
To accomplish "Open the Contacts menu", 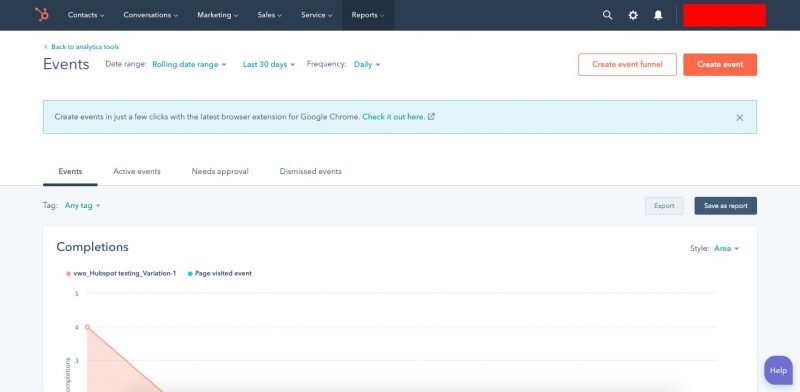I will pyautogui.click(x=86, y=15).
